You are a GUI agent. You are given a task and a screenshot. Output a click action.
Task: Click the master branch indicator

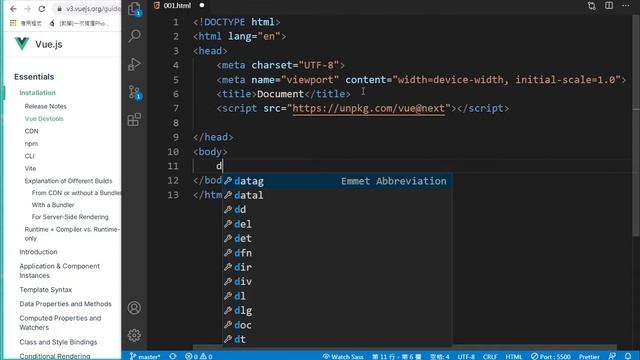(145, 356)
